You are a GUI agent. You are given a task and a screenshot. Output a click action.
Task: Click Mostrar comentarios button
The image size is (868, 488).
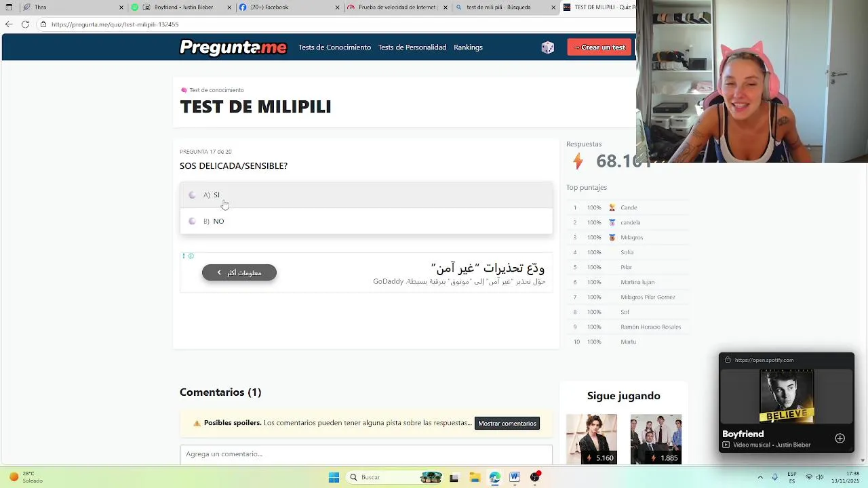[x=507, y=424]
